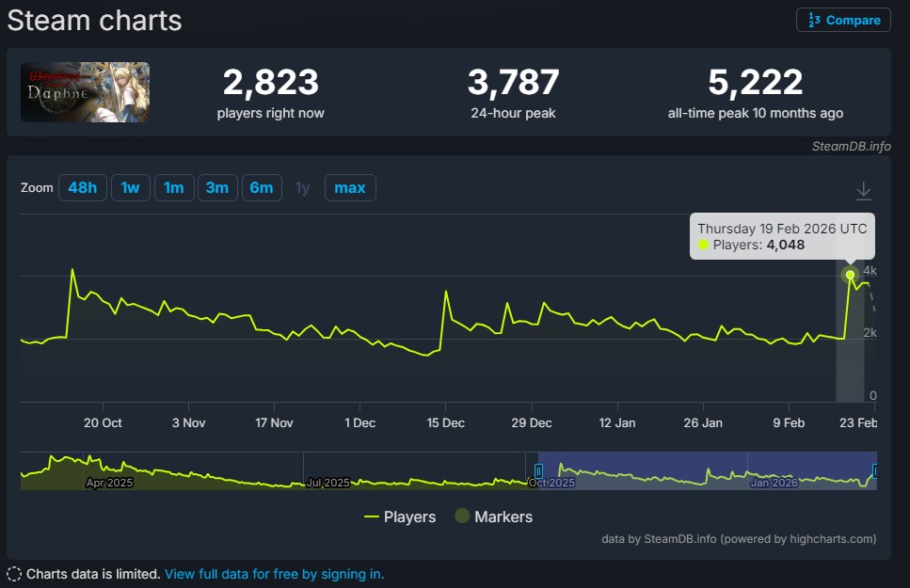Click the '20 Oct' axis label

coord(103,423)
